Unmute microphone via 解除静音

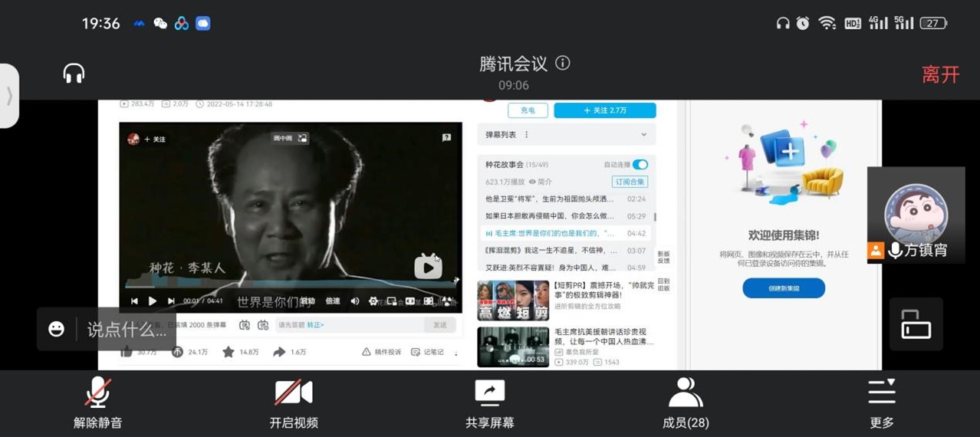point(97,402)
